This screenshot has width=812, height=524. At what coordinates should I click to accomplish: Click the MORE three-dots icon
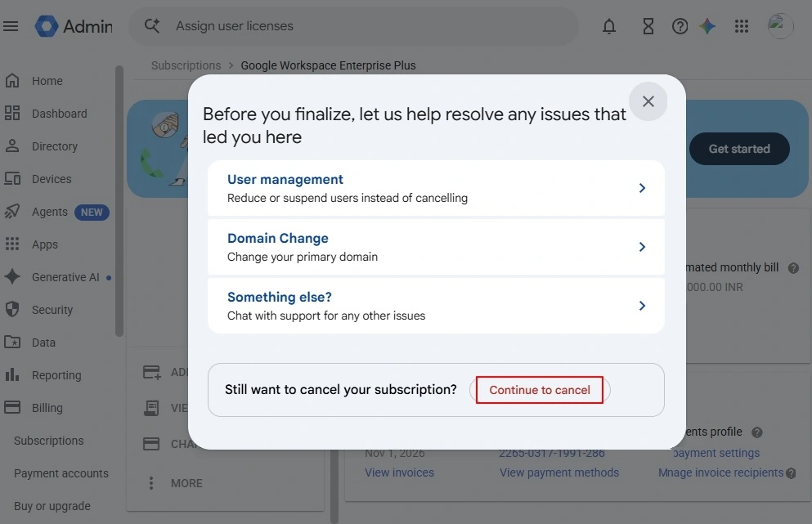pyautogui.click(x=150, y=483)
